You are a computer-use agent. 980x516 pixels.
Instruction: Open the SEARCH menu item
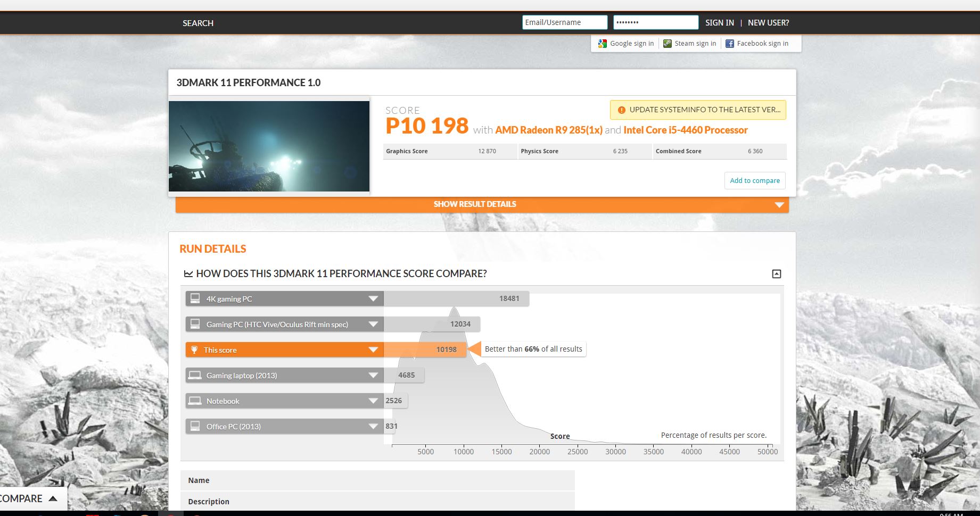pos(198,23)
